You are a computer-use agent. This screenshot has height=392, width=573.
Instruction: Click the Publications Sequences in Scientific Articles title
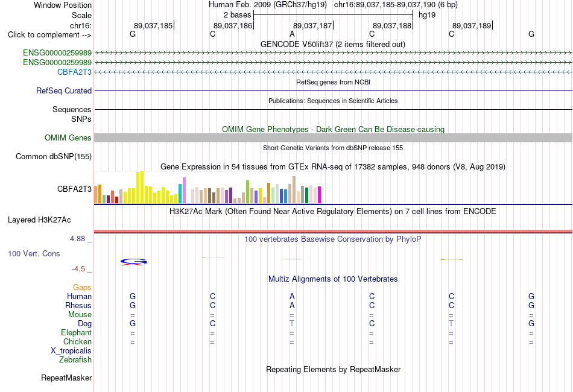333,101
